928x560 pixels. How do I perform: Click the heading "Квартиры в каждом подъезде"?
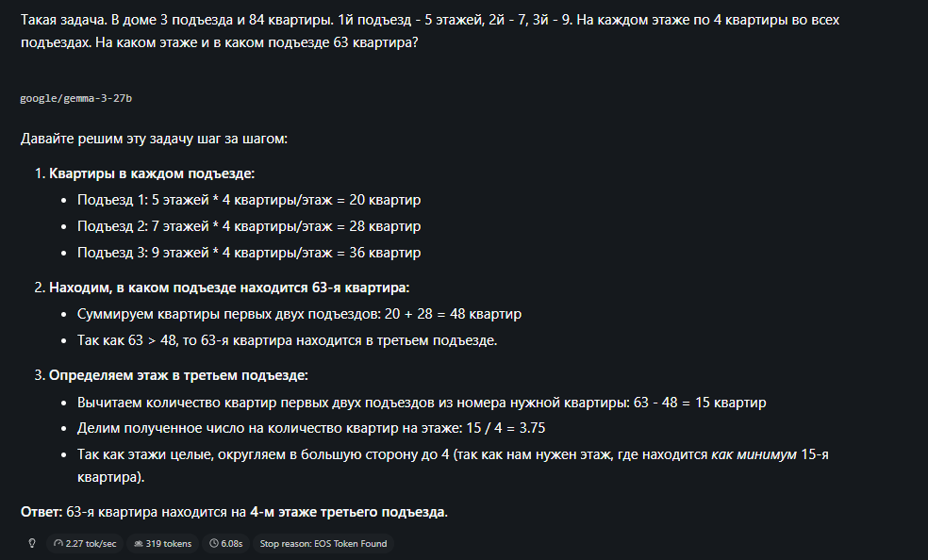151,173
